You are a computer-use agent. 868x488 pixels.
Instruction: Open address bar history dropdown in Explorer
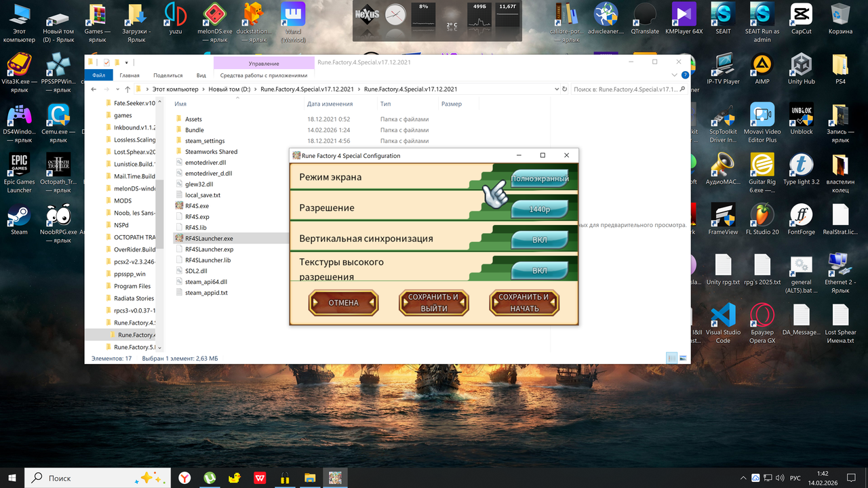click(555, 89)
